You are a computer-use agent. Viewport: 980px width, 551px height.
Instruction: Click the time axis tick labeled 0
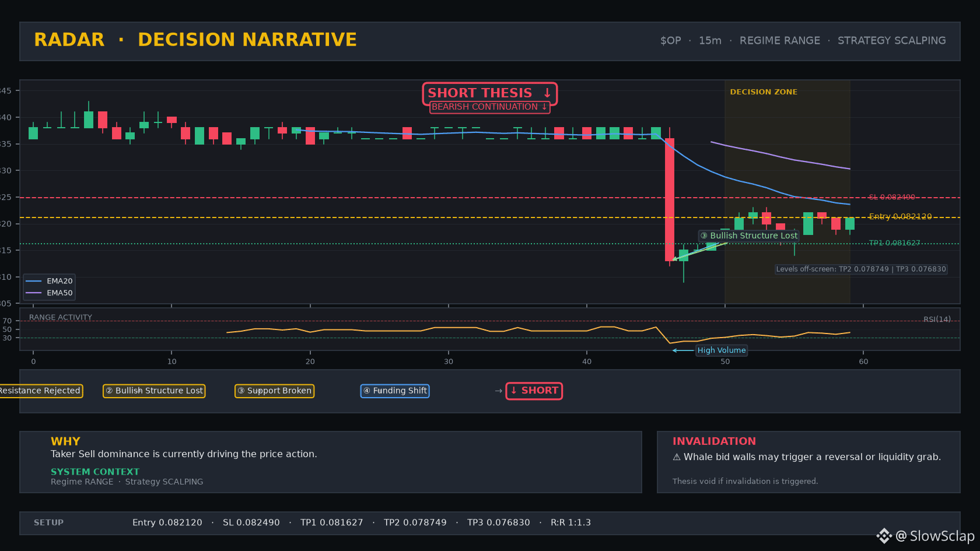[33, 362]
